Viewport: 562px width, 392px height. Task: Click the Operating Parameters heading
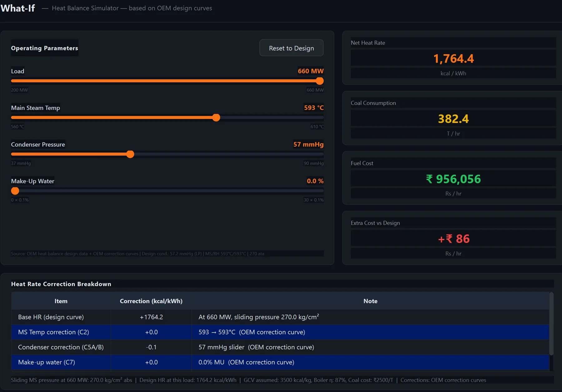(x=45, y=48)
